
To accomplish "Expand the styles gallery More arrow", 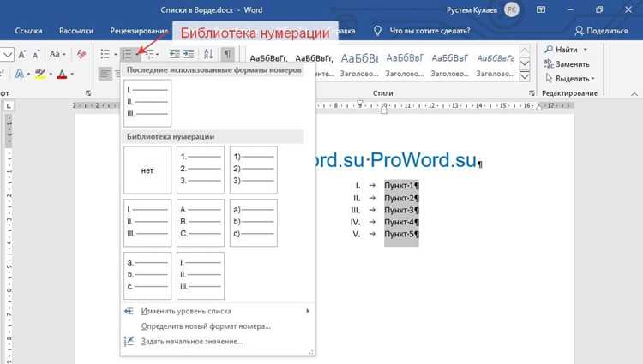I will 525,76.
